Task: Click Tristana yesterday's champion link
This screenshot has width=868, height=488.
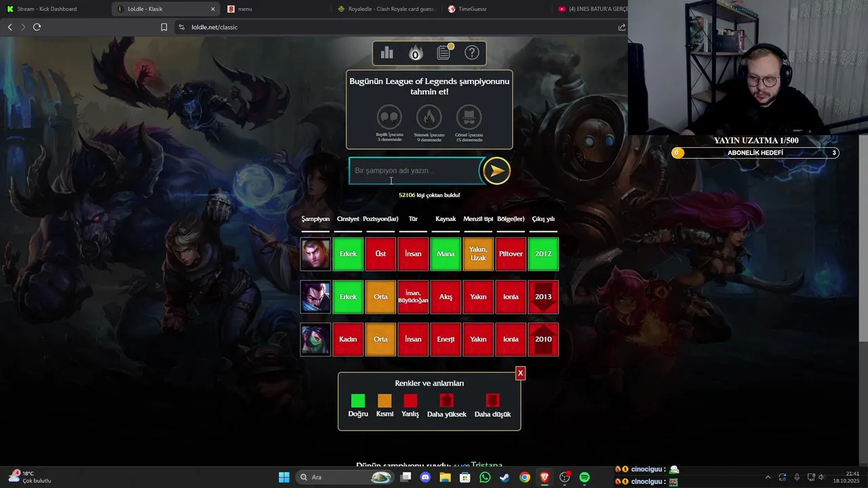Action: (x=486, y=466)
